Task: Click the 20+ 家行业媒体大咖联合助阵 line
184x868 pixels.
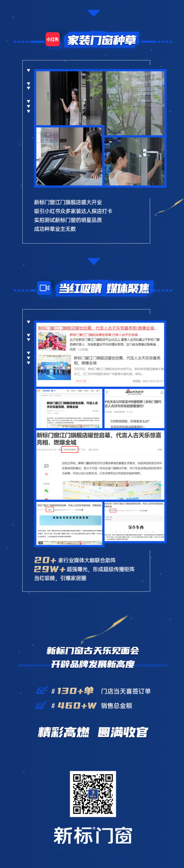Action: pyautogui.click(x=75, y=560)
